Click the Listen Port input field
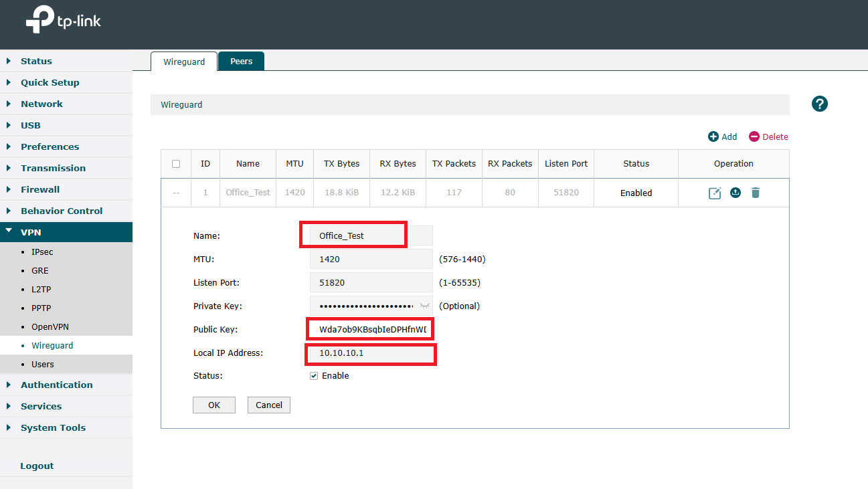Viewport: 868px width, 489px height. point(371,282)
